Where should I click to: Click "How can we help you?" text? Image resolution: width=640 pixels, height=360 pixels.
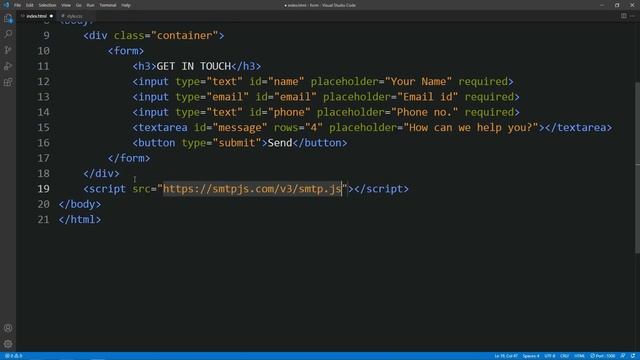(x=471, y=128)
